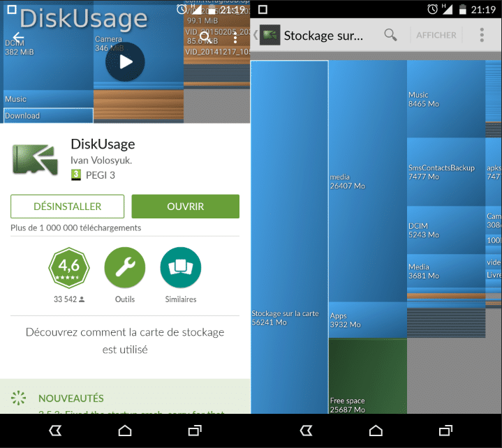The width and height of the screenshot is (502, 448).
Task: Tap the back arrow on Play Store page
Action: click(18, 37)
